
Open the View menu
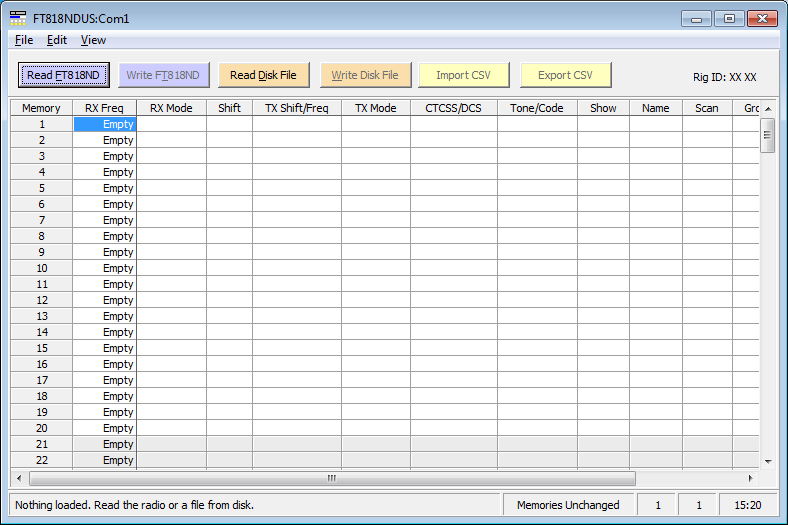pyautogui.click(x=93, y=40)
